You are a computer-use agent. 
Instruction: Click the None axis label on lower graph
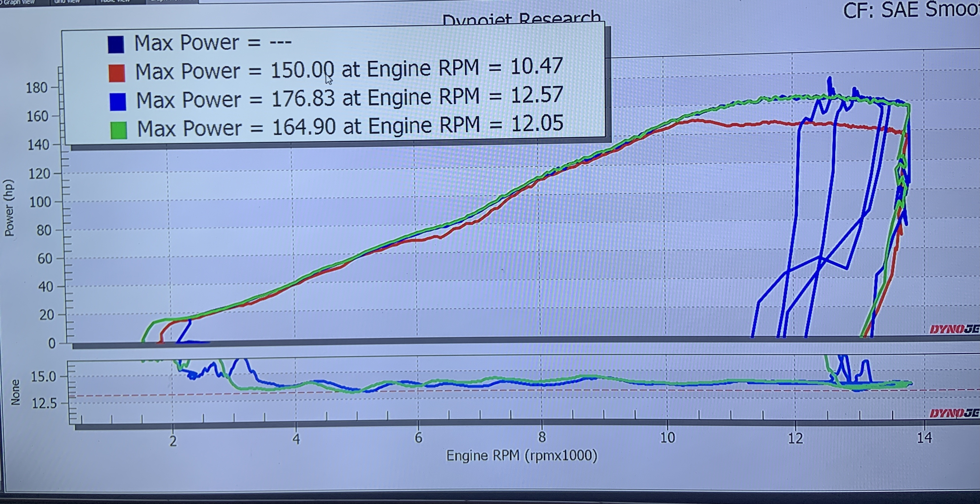15,392
